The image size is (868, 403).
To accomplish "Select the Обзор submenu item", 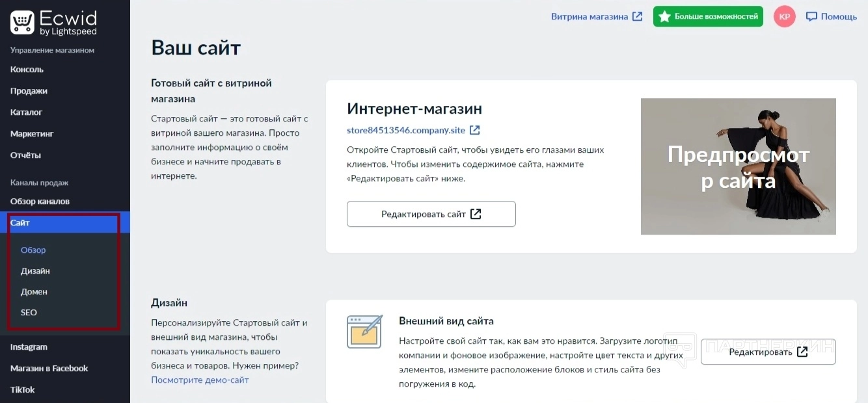I will click(33, 250).
